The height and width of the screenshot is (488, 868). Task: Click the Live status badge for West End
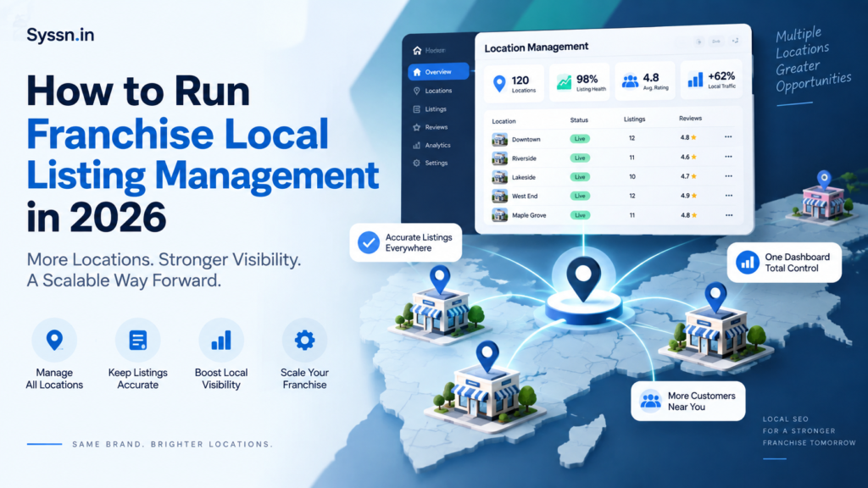580,196
